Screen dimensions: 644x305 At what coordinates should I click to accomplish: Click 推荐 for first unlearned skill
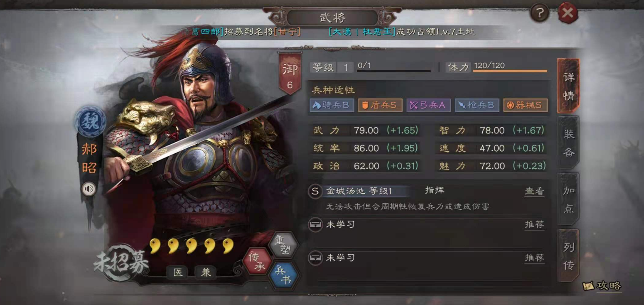(534, 224)
